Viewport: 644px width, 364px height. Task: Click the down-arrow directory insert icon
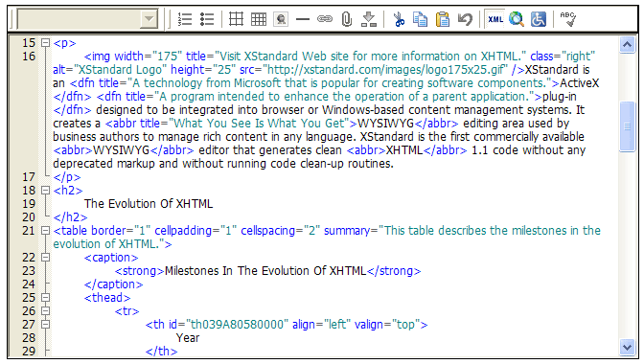[369, 19]
